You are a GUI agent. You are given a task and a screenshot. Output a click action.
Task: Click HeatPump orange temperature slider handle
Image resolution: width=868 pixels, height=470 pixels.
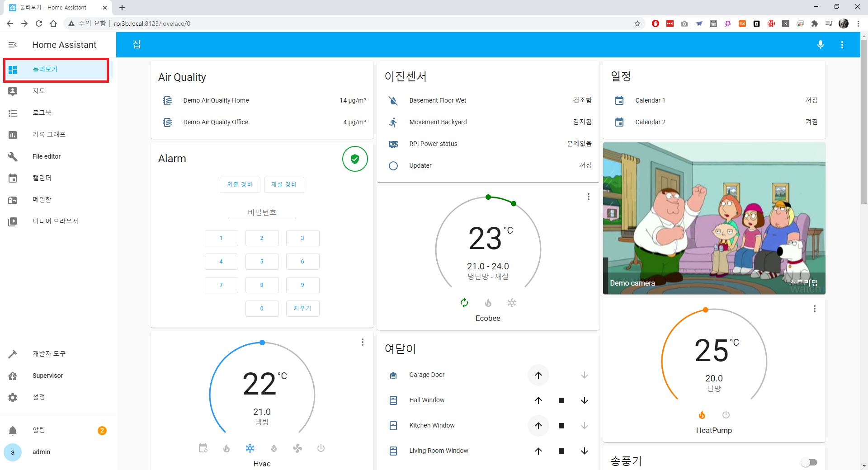pyautogui.click(x=705, y=310)
